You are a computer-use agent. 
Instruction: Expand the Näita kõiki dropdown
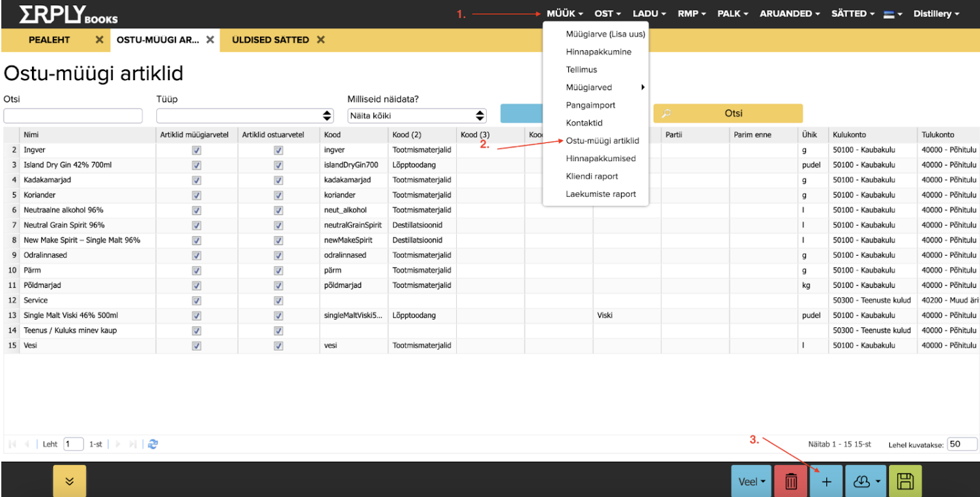(417, 115)
